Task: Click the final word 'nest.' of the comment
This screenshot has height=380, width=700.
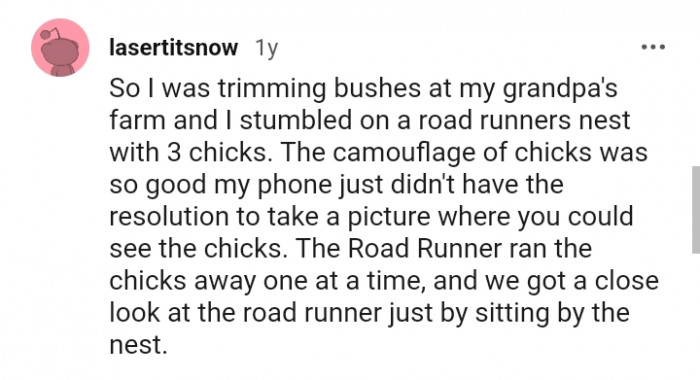Action: point(138,345)
